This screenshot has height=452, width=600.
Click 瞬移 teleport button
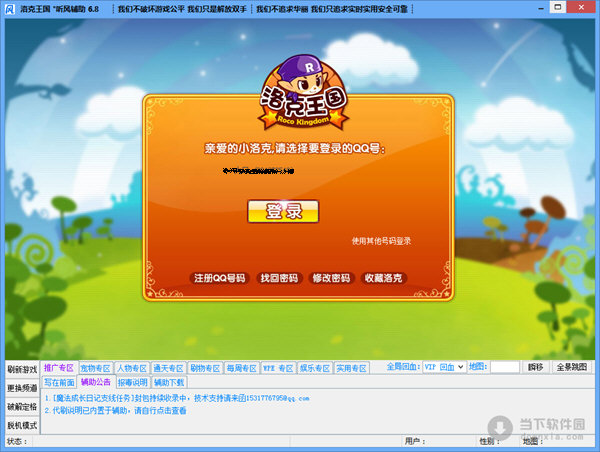pyautogui.click(x=535, y=367)
